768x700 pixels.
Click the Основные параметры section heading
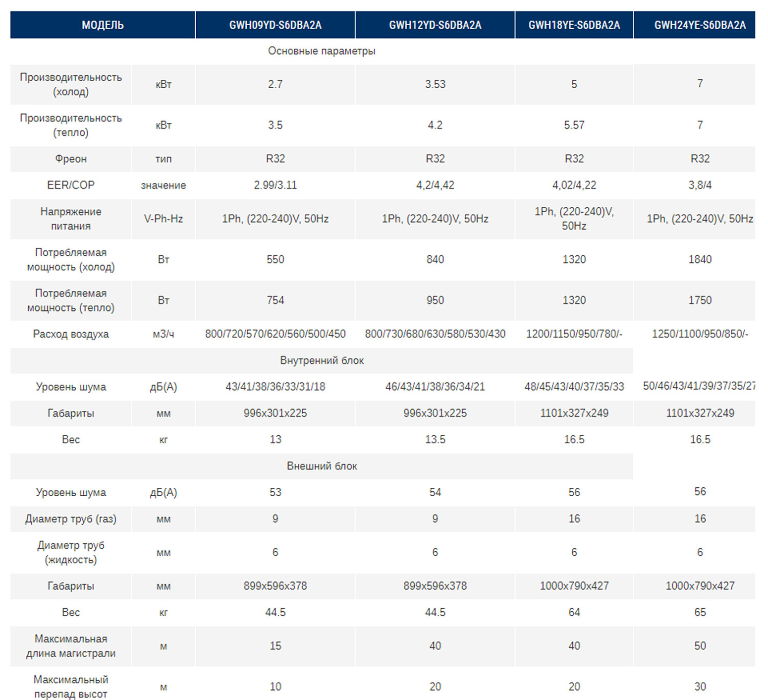[322, 51]
